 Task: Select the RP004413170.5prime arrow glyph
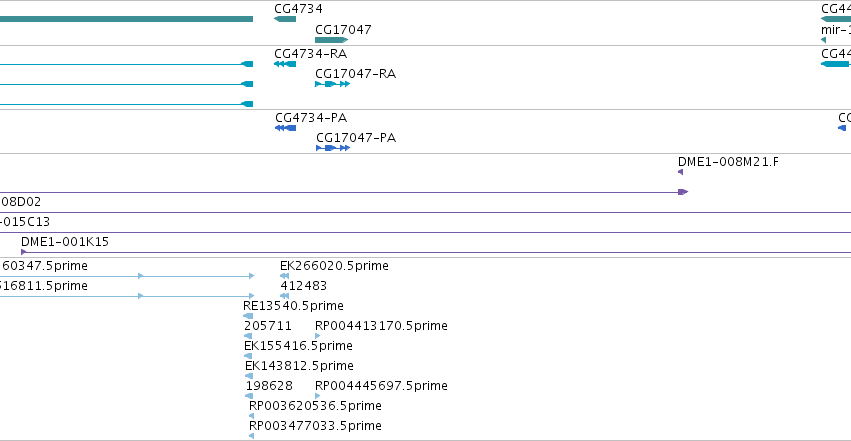[317, 336]
